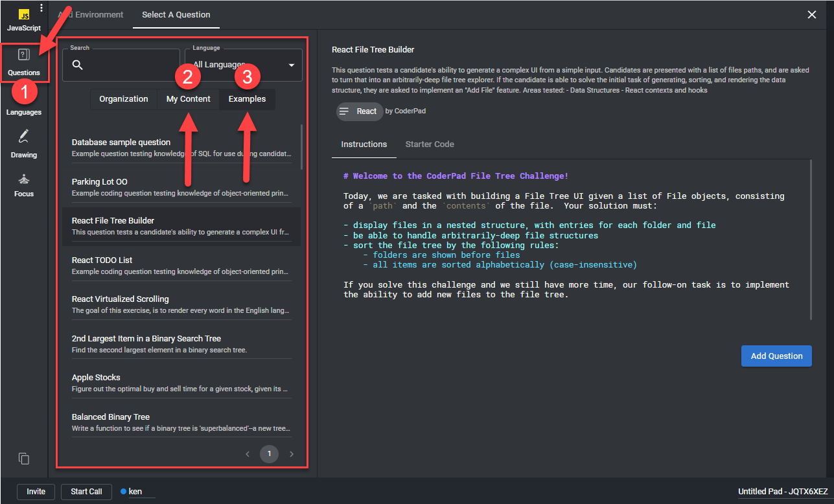Switch to the Organization filter
Viewport: 834px width, 504px height.
[123, 99]
